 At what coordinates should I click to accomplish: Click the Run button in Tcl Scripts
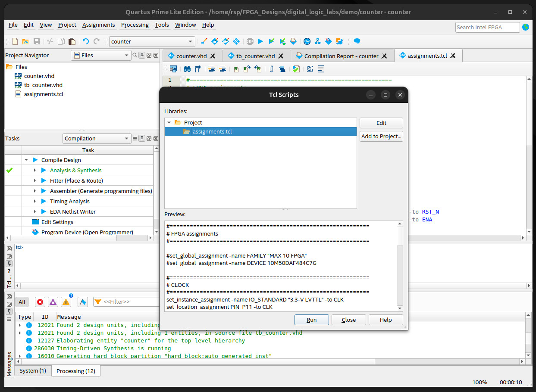[x=311, y=320]
